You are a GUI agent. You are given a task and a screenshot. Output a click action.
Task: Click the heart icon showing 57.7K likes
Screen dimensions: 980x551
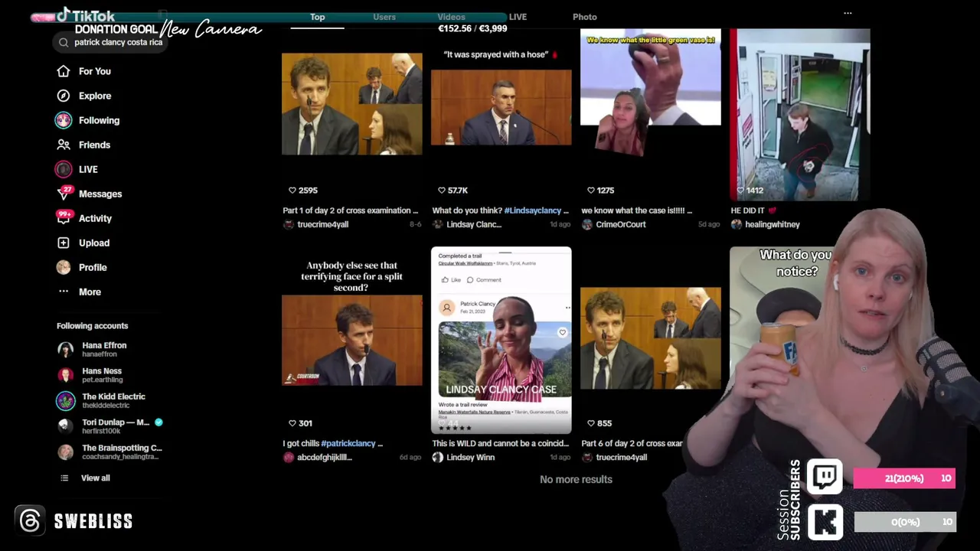(441, 190)
